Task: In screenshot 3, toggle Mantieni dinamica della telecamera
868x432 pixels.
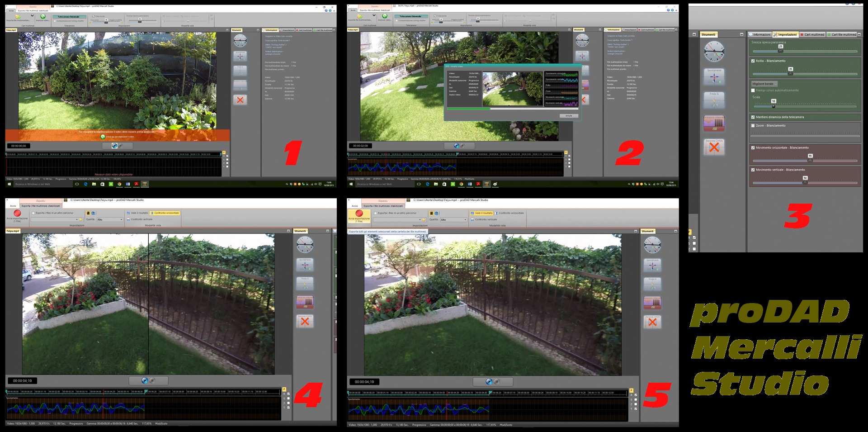Action: [x=753, y=117]
